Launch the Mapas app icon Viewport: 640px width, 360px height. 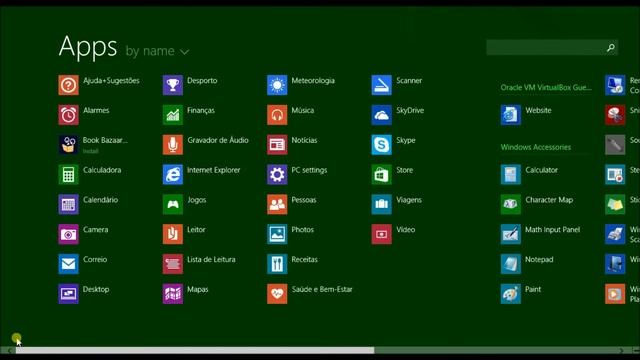click(173, 293)
